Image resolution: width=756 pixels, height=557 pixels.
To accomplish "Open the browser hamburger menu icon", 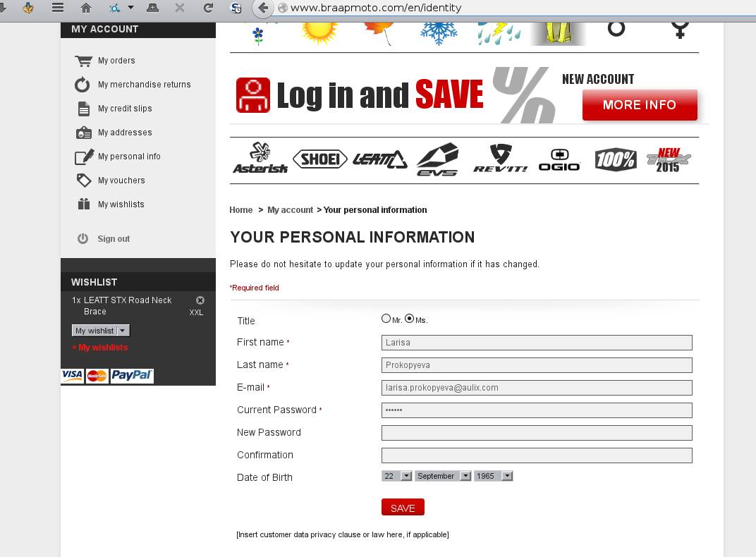I will click(x=58, y=8).
